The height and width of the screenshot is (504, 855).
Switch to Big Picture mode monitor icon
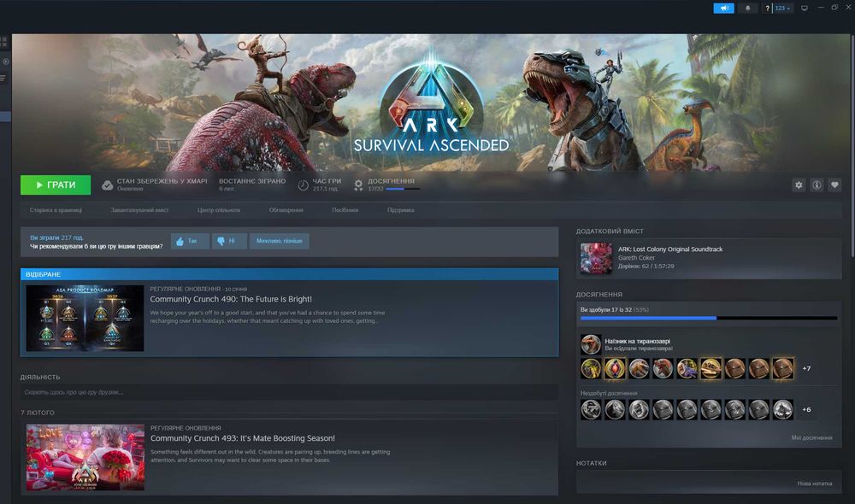(x=805, y=9)
